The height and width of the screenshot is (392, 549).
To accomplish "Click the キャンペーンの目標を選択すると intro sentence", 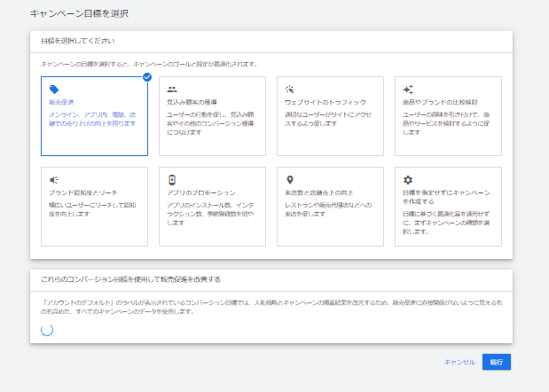I will [149, 64].
